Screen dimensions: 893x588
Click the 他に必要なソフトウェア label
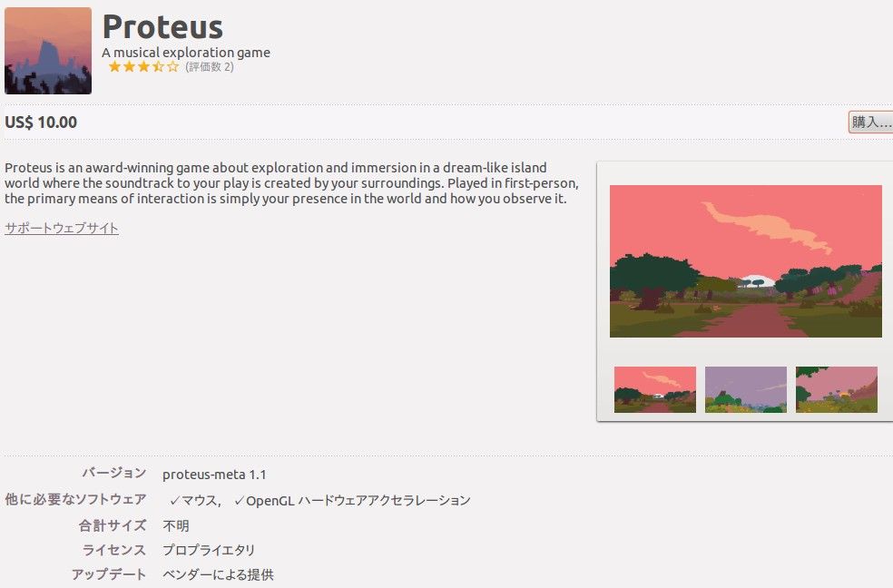(75, 499)
